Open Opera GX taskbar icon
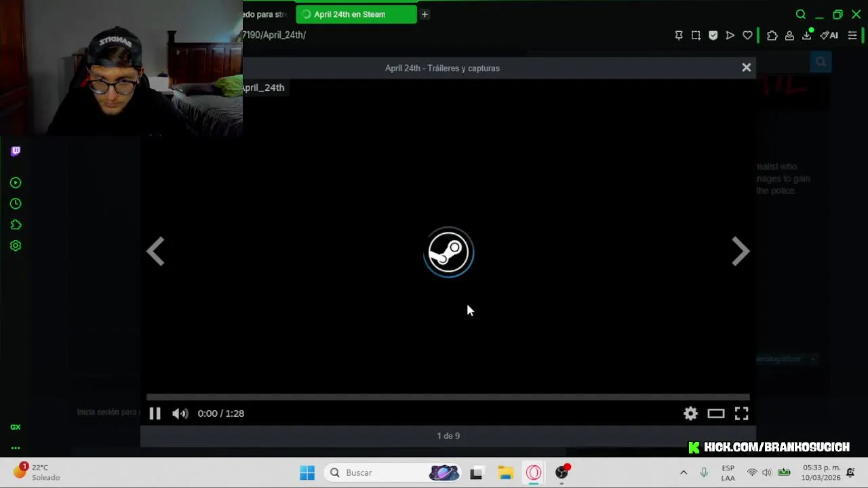Image resolution: width=868 pixels, height=488 pixels. (534, 472)
